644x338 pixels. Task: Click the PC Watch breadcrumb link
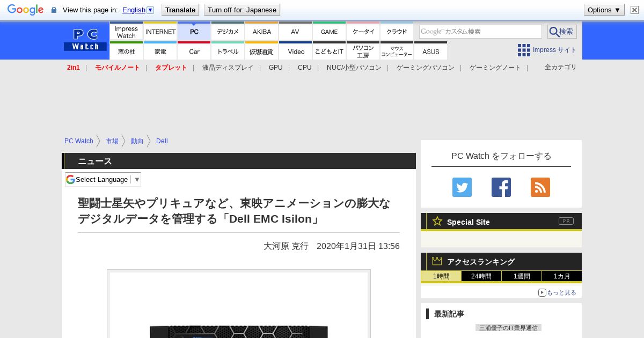pyautogui.click(x=79, y=141)
